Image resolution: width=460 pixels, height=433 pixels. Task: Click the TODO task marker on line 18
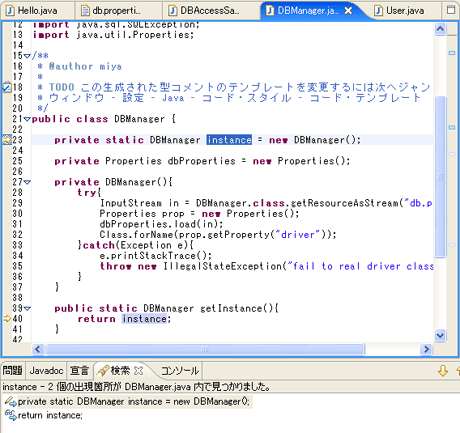(x=6, y=87)
